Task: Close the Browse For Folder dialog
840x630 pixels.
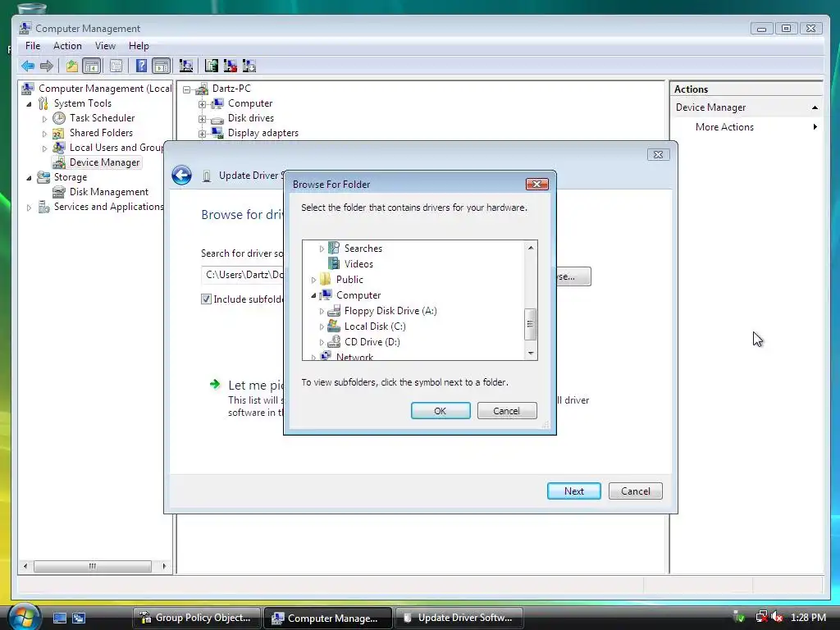Action: click(536, 185)
